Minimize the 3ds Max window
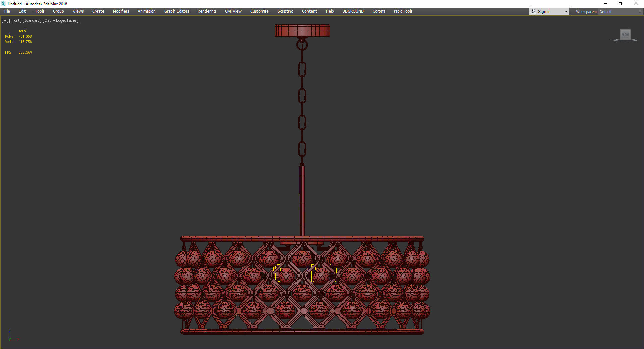The height and width of the screenshot is (349, 644). click(605, 4)
